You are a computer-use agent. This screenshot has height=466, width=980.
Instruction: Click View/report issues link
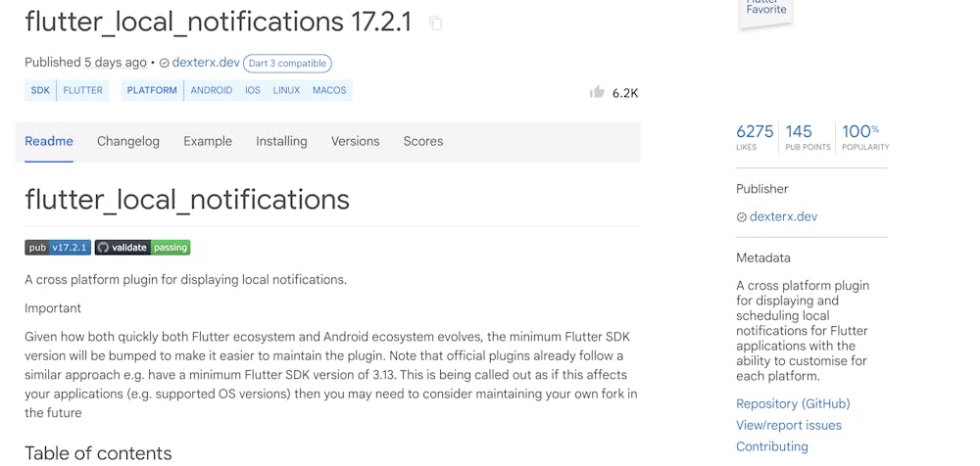coord(789,425)
